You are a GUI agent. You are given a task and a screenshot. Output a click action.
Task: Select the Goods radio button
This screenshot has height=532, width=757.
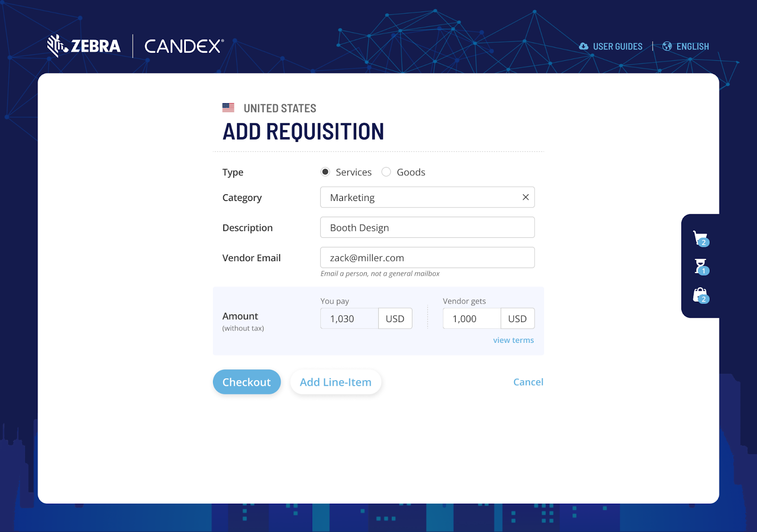386,172
